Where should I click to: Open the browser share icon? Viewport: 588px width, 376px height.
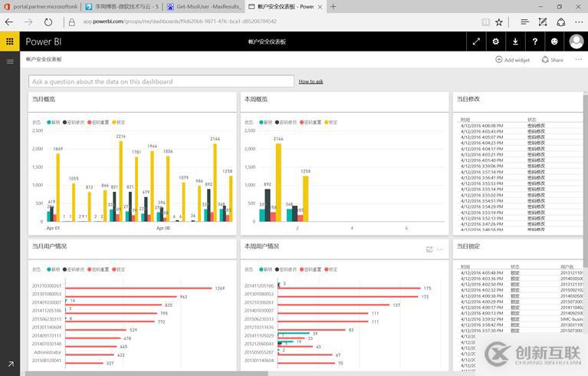[x=561, y=22]
